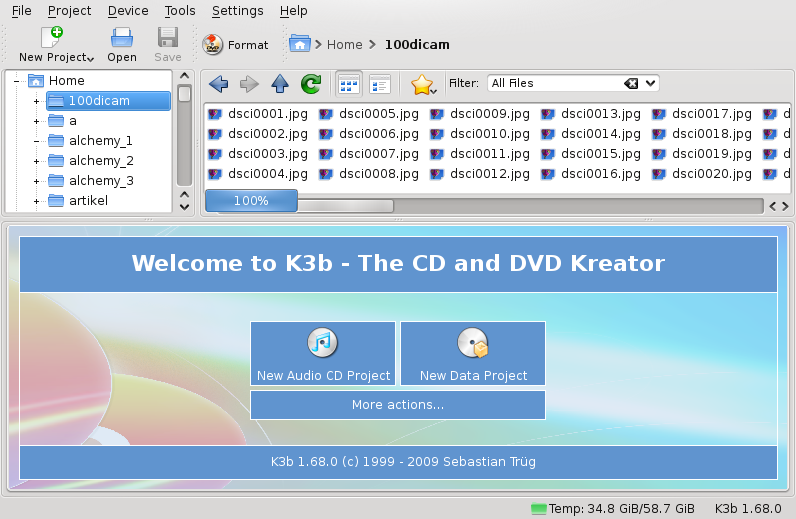Switch to short icon view

tap(349, 84)
